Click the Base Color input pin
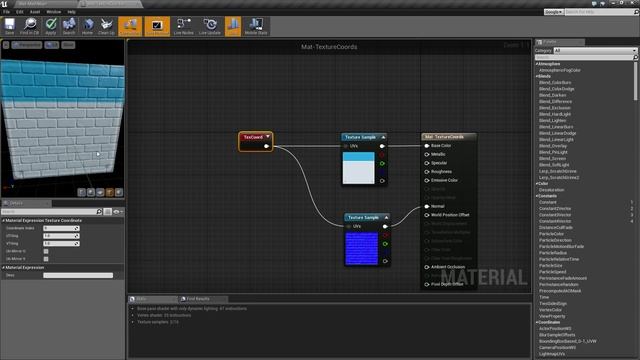 (x=427, y=146)
